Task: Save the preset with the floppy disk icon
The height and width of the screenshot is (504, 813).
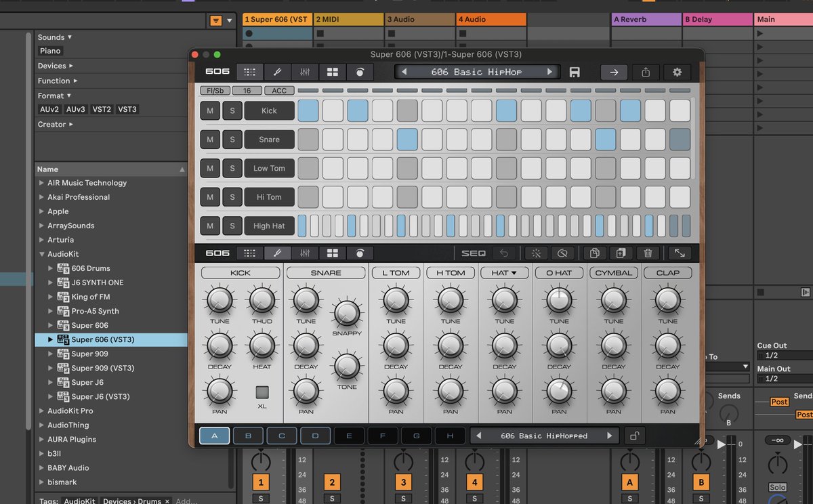Action: pos(575,72)
